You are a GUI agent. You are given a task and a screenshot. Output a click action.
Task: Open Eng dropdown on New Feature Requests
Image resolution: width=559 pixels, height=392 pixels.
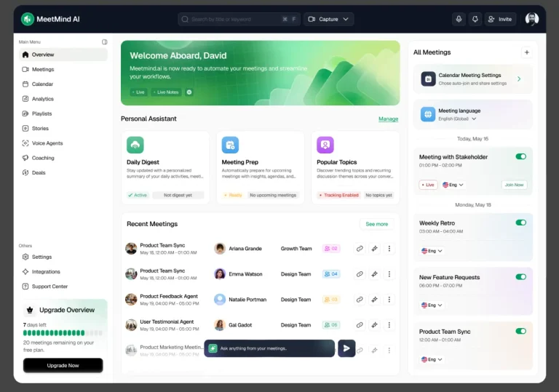432,305
